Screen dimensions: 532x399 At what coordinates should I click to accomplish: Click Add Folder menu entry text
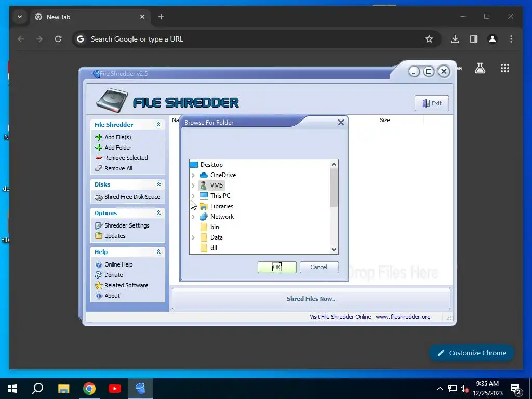(118, 148)
